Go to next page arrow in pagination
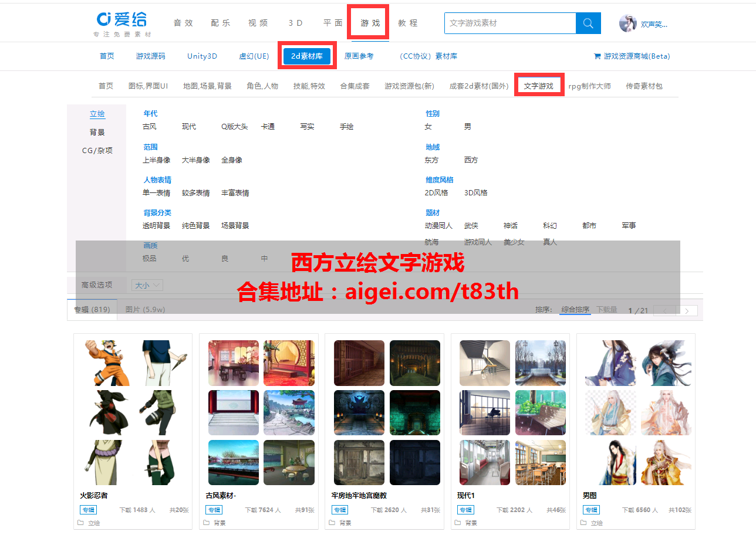The width and height of the screenshot is (756, 535). [687, 310]
